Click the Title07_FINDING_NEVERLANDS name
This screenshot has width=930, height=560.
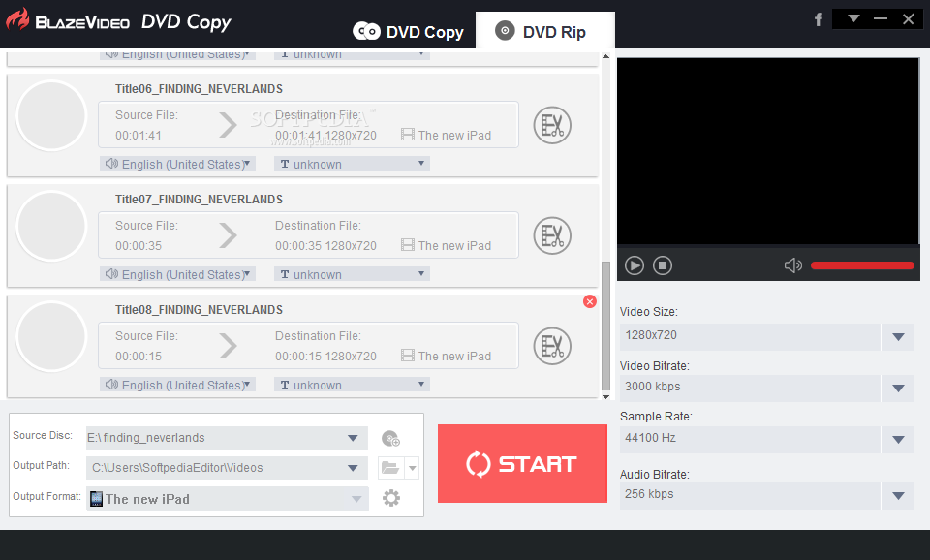click(199, 200)
